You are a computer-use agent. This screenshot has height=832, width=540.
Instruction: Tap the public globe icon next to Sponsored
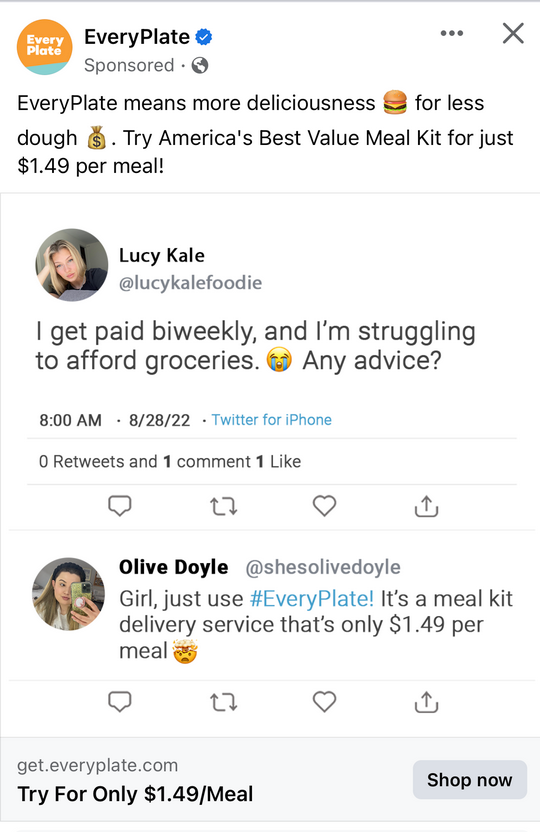point(200,65)
